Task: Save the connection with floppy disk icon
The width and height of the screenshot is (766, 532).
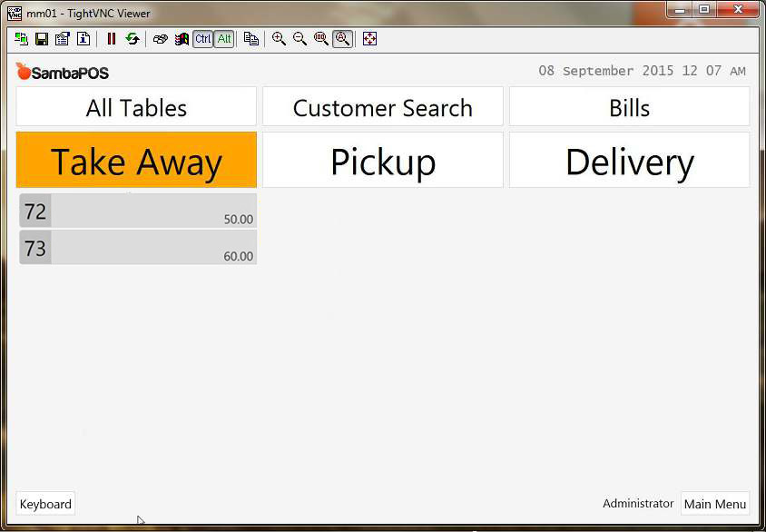Action: (x=42, y=39)
